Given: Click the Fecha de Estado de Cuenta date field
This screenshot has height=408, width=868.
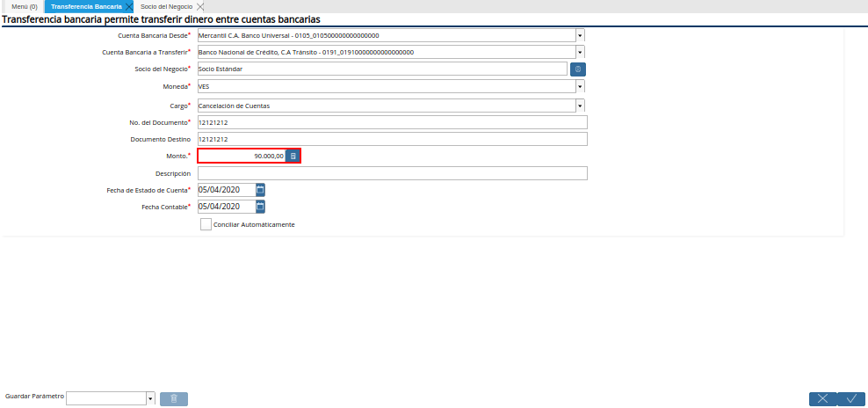Looking at the screenshot, I should click(227, 190).
